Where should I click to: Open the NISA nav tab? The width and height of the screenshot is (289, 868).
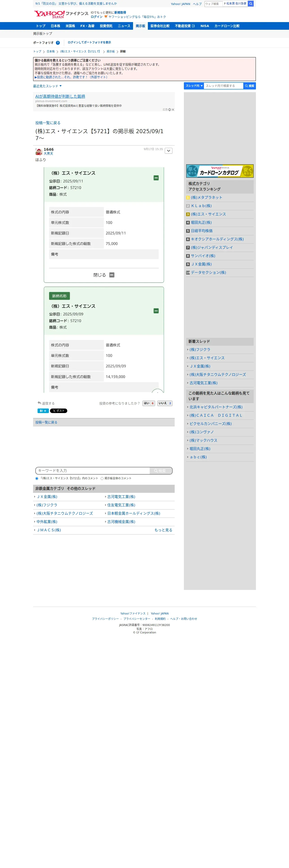pyautogui.click(x=205, y=26)
